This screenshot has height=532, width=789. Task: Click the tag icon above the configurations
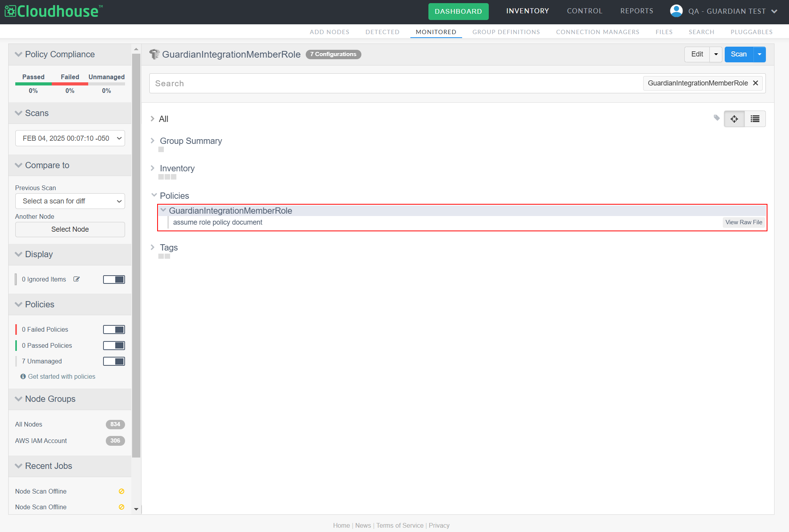tap(716, 118)
